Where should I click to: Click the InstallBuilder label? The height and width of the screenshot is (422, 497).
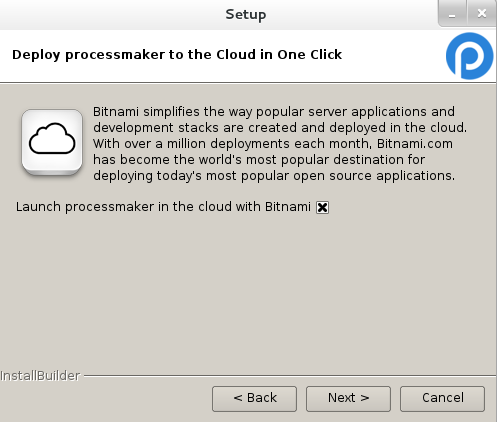tap(40, 376)
